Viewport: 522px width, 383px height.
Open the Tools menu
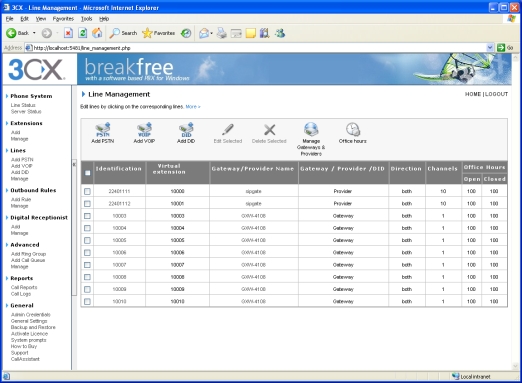click(87, 19)
